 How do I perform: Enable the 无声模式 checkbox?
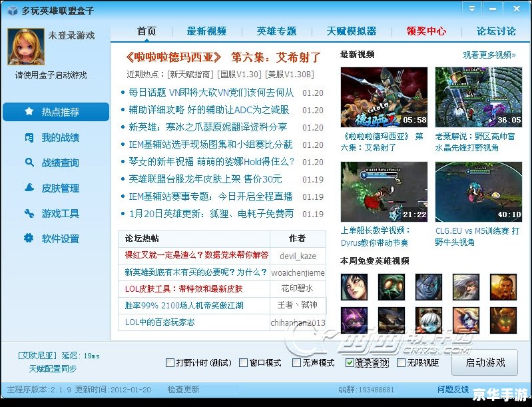pyautogui.click(x=296, y=363)
